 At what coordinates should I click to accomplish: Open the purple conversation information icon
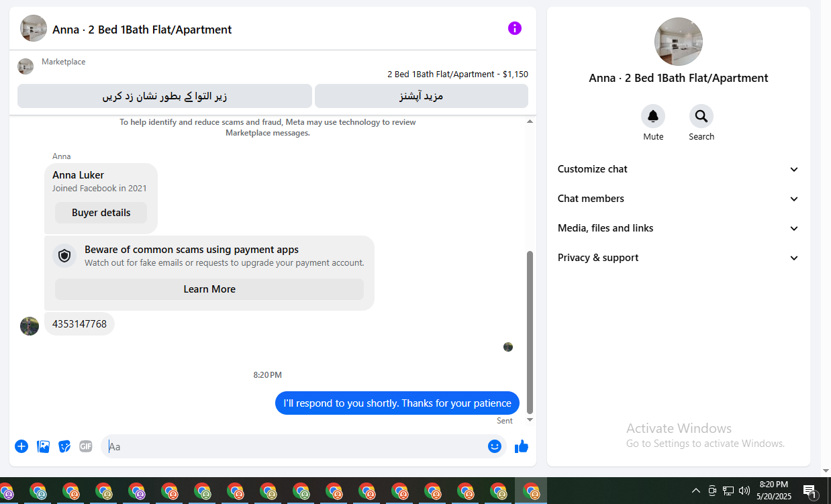pos(515,28)
